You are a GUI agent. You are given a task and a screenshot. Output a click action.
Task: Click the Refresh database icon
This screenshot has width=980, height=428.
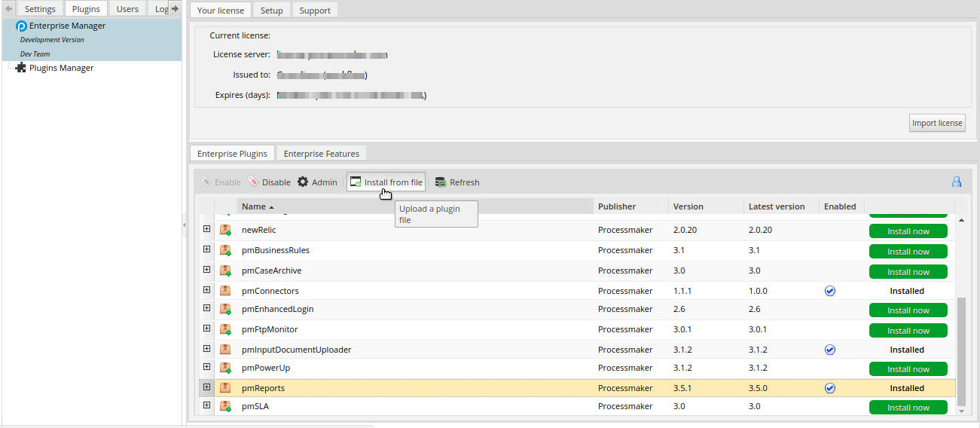(441, 182)
